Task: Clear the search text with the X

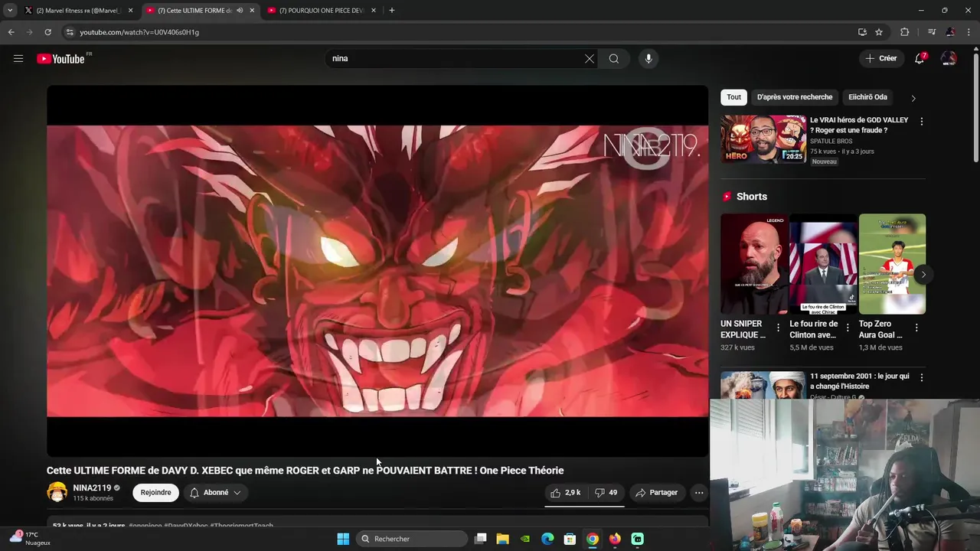Action: [x=590, y=59]
